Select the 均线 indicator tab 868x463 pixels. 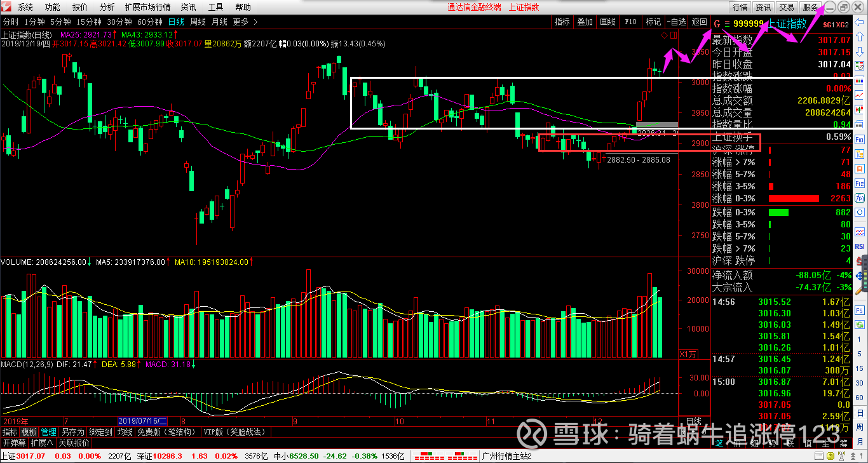pyautogui.click(x=125, y=432)
